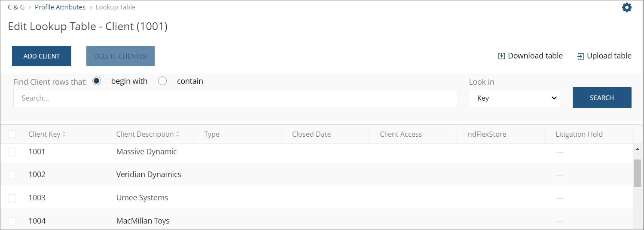Click into the Search text field
The height and width of the screenshot is (230, 644).
(235, 98)
